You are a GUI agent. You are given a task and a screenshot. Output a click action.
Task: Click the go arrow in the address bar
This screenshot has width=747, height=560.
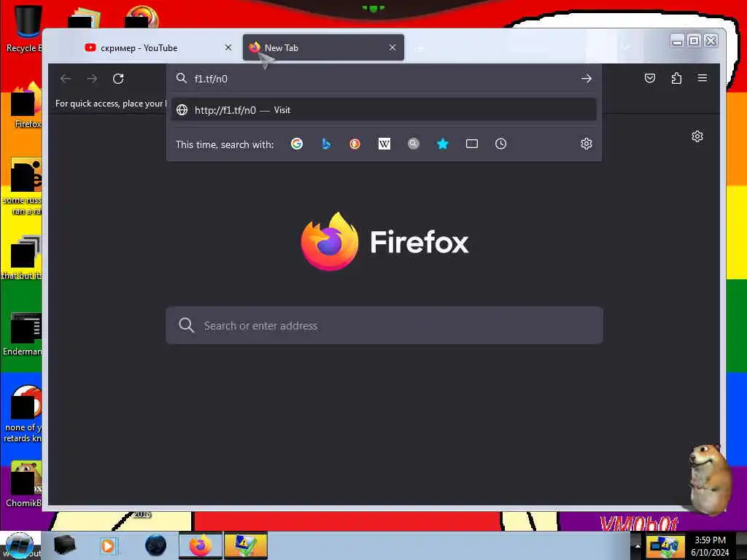tap(586, 79)
